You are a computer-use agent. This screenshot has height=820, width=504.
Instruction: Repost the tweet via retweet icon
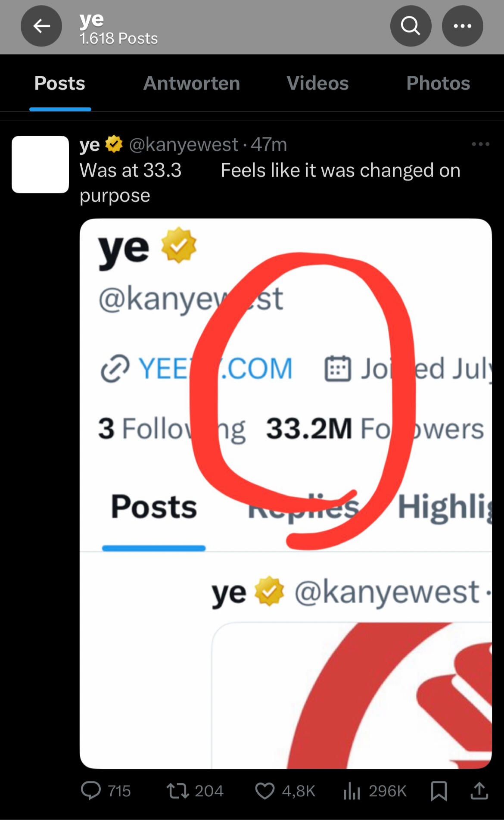click(x=178, y=791)
